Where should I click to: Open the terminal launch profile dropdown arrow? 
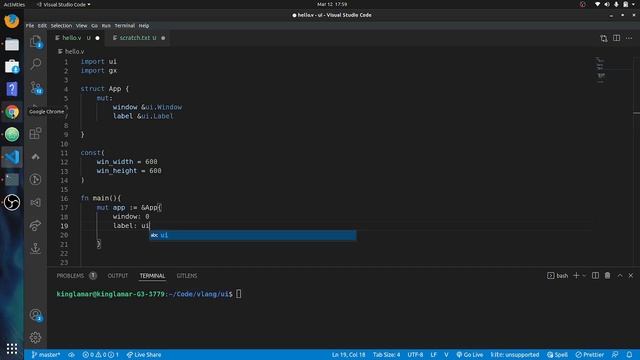(584, 276)
